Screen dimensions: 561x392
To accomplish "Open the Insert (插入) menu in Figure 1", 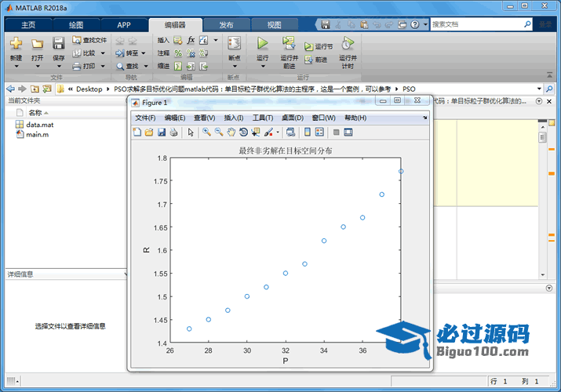I will [234, 118].
